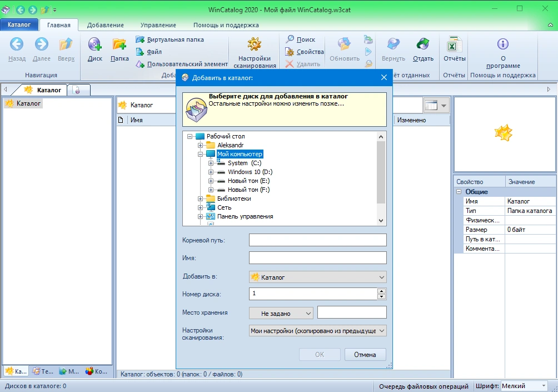Expand the Windows 10 (D:) drive node
Image resolution: width=558 pixels, height=392 pixels.
[x=211, y=172]
